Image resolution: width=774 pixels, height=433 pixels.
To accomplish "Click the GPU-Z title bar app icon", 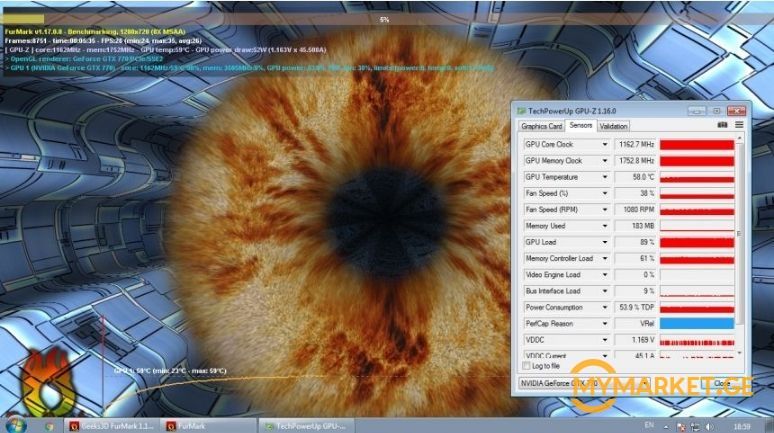I will [521, 111].
